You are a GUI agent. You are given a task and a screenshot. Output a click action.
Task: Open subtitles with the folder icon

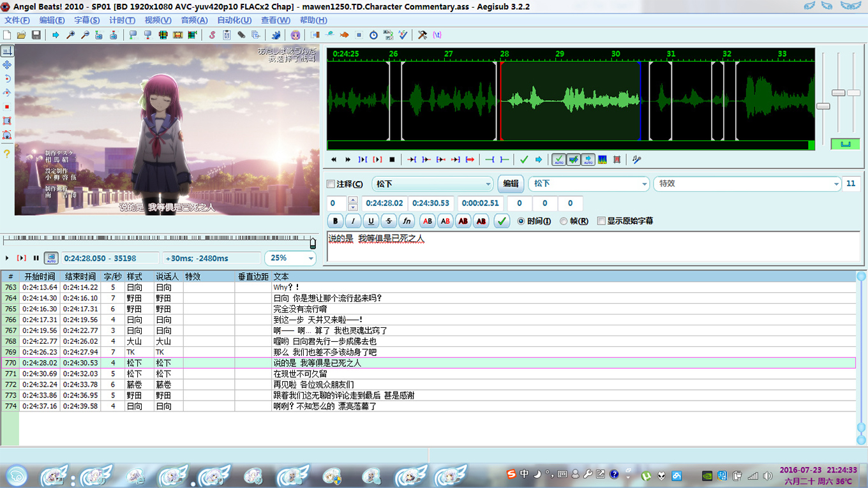(22, 35)
